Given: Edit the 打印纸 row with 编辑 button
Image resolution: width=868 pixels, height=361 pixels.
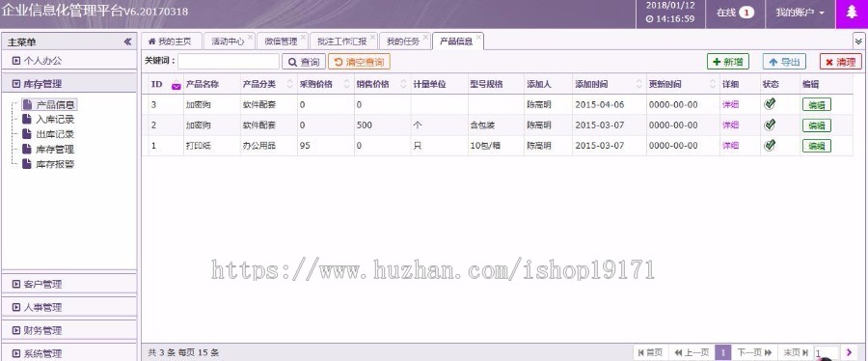Looking at the screenshot, I should [817, 146].
